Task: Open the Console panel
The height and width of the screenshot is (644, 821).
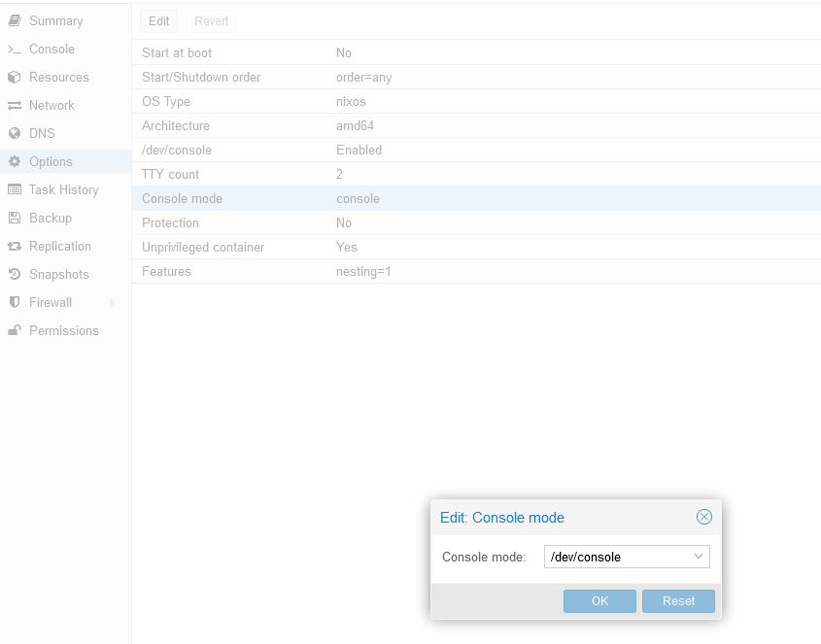Action: pyautogui.click(x=51, y=49)
